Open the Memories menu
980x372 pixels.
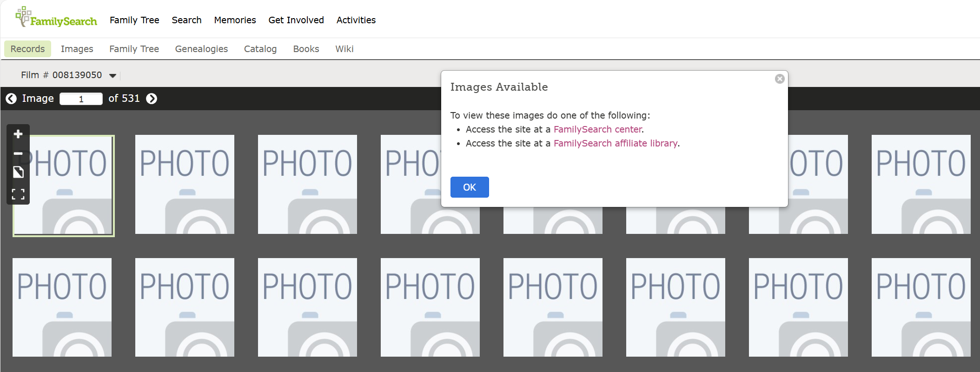(235, 20)
